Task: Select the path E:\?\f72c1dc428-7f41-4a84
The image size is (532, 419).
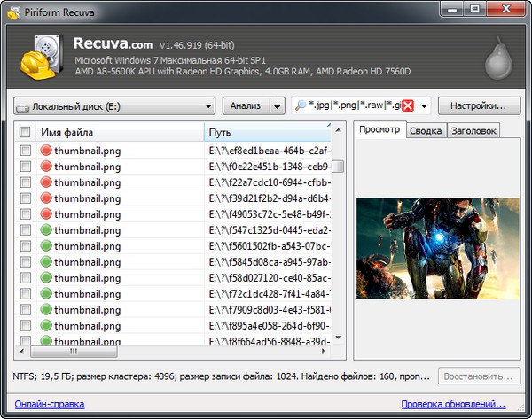Action: click(270, 294)
